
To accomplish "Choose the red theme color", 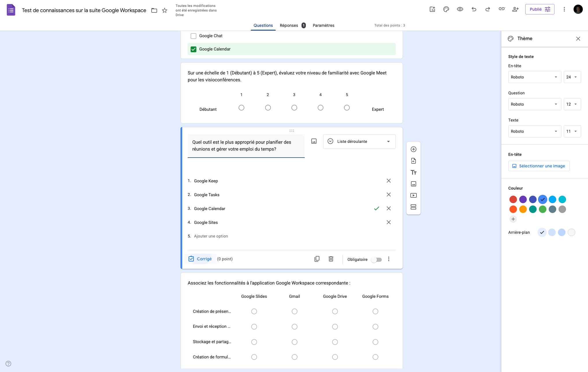I will pos(513,199).
